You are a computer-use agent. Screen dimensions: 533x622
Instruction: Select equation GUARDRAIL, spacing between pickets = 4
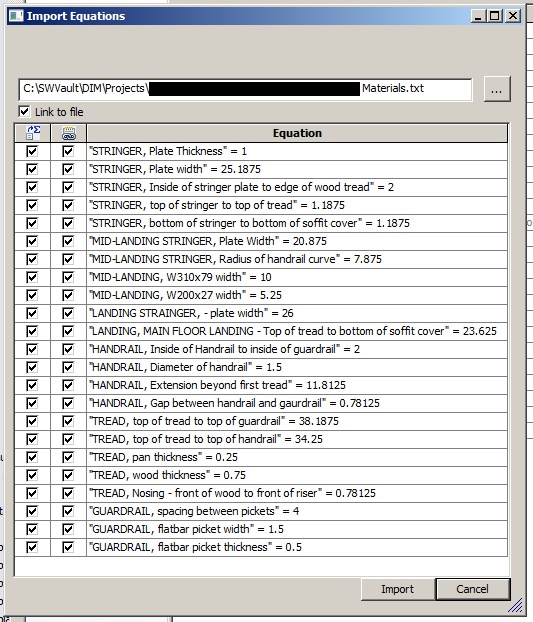pyautogui.click(x=297, y=511)
